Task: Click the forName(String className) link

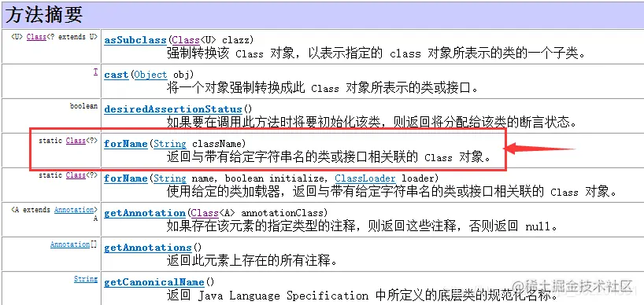Action: coord(126,144)
